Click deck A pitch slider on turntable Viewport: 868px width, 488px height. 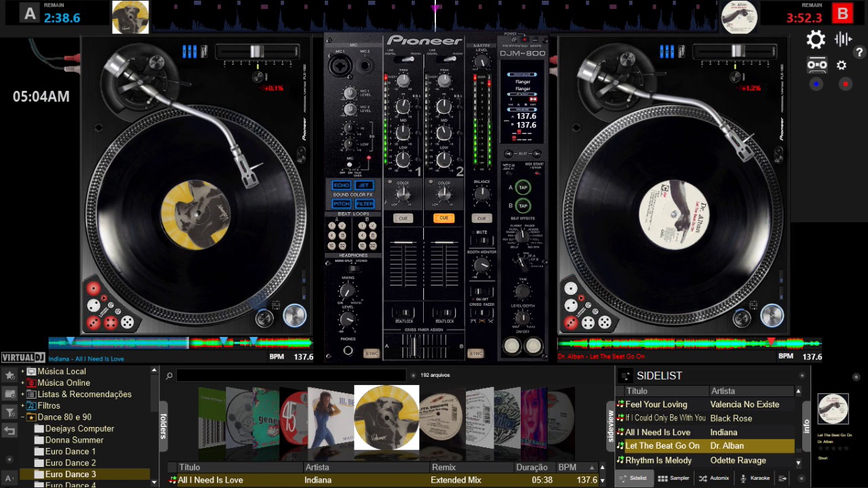pyautogui.click(x=258, y=51)
